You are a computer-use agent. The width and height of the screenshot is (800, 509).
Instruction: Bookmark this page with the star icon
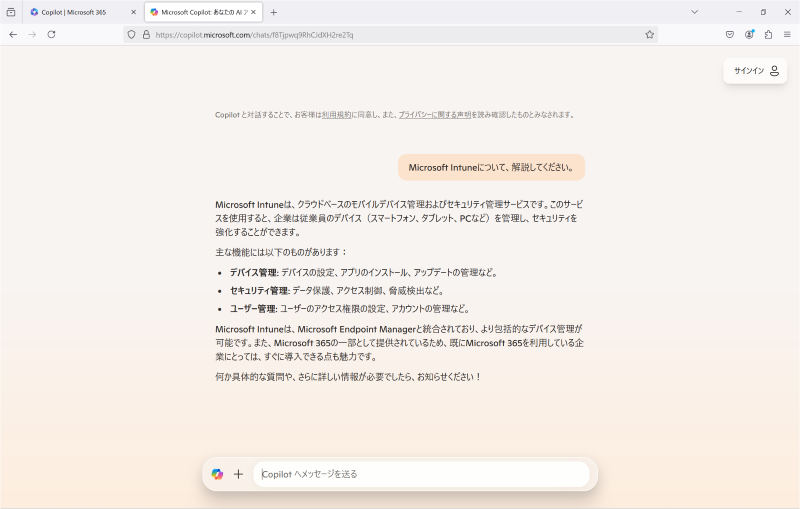tap(649, 35)
